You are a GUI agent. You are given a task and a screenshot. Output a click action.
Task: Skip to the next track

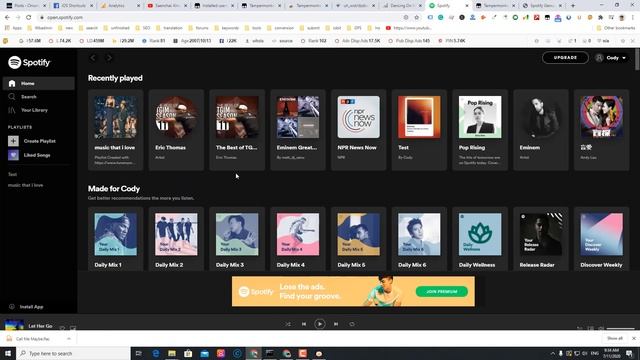pos(336,324)
